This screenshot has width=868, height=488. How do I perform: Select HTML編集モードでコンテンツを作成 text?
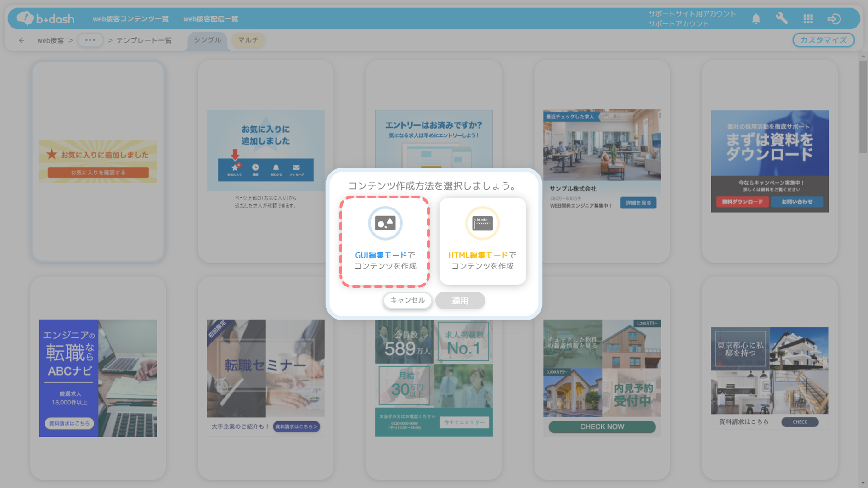coord(482,260)
